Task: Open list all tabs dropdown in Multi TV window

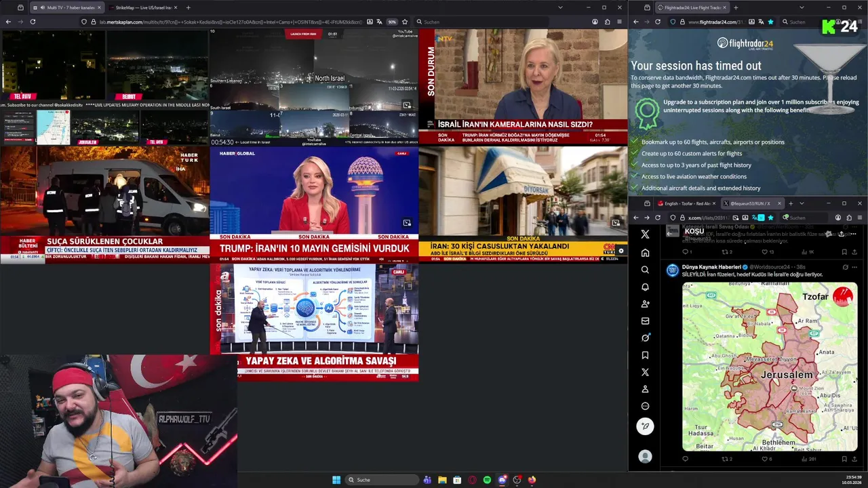Action: pos(560,7)
